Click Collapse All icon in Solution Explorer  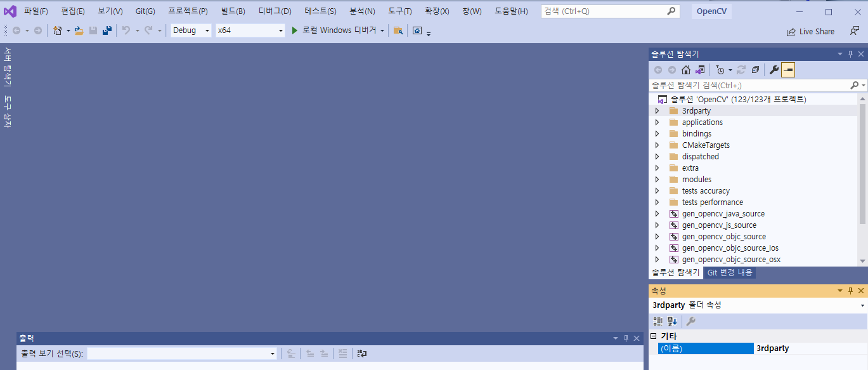pos(755,70)
